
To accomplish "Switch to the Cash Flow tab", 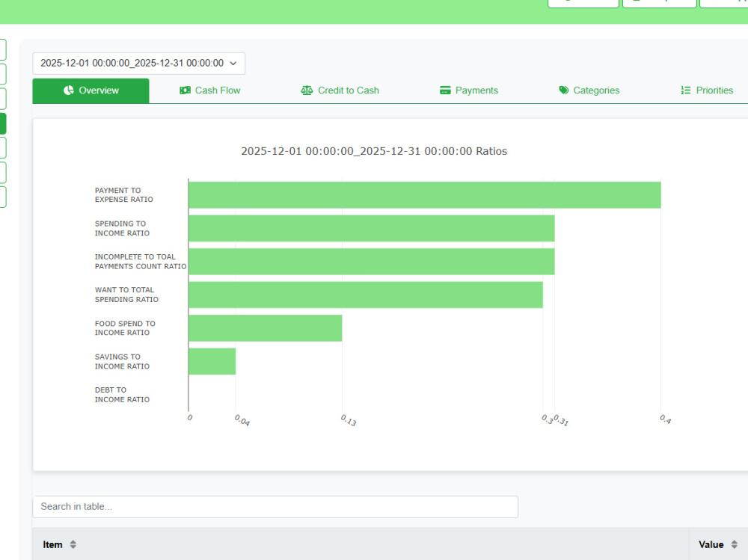I will point(210,90).
